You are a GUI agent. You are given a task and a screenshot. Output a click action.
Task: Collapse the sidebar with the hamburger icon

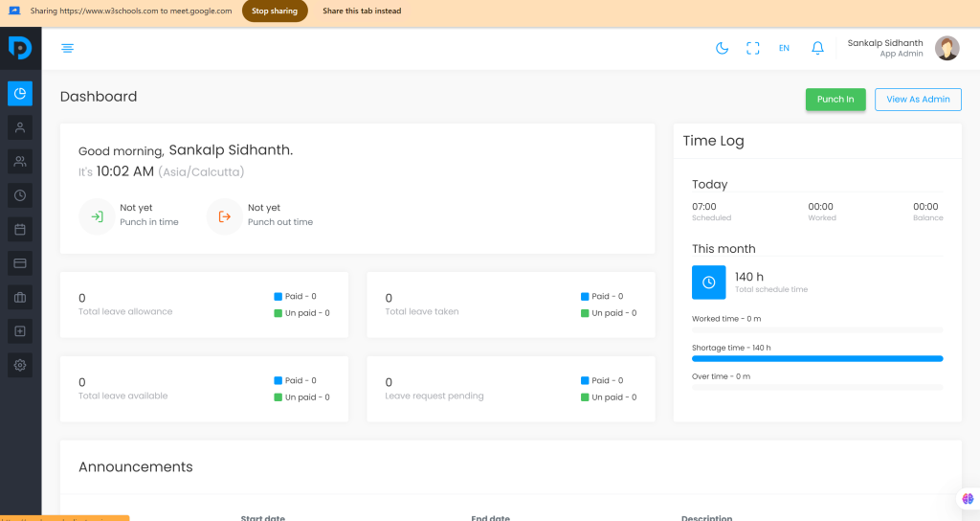[67, 48]
